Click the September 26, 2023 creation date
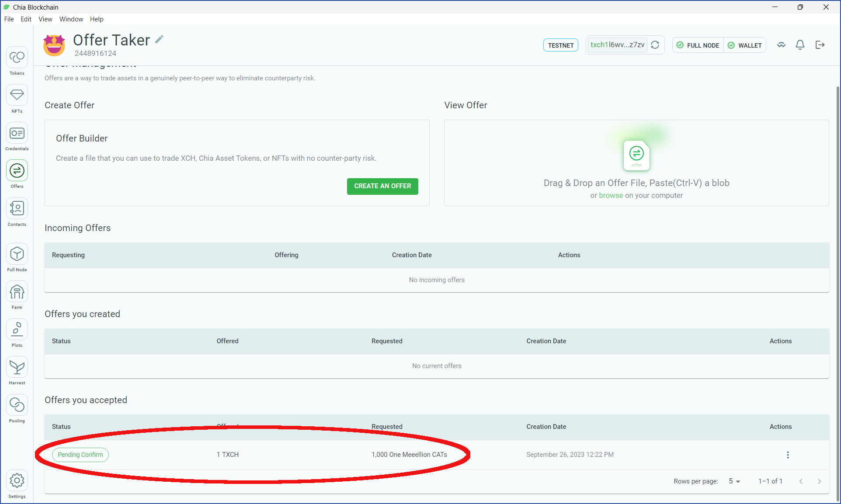This screenshot has height=504, width=841. [570, 455]
